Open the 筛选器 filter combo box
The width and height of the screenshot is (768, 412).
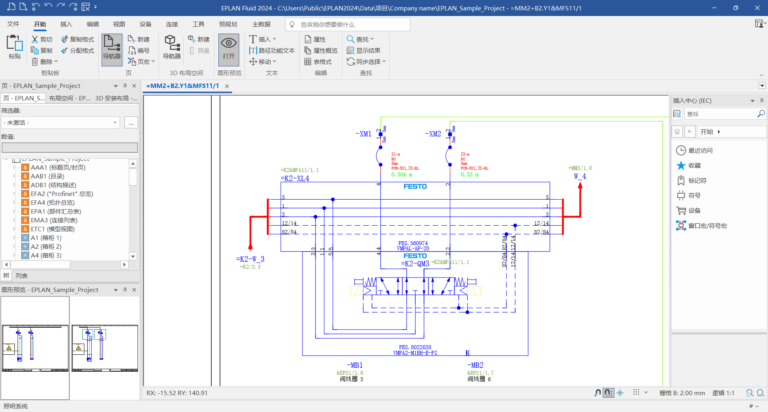click(x=61, y=122)
